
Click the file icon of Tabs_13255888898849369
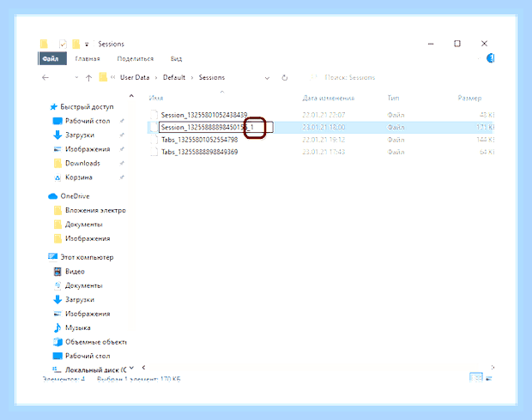pyautogui.click(x=154, y=152)
